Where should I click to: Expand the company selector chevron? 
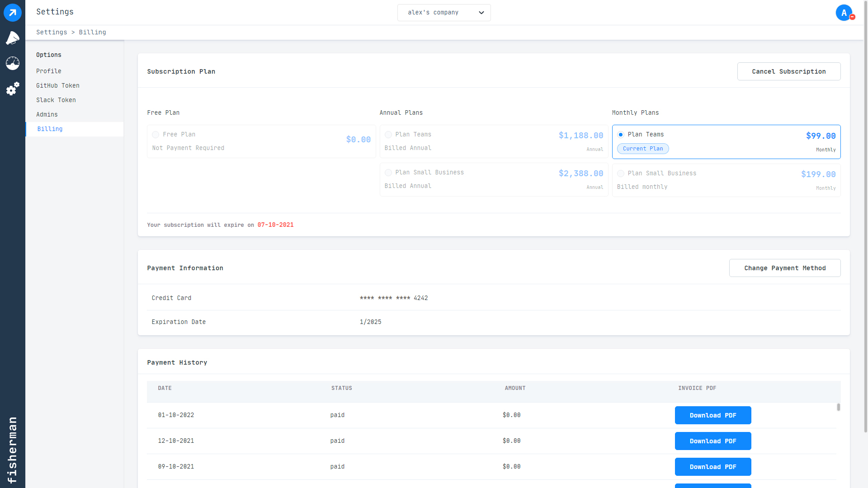[481, 12]
